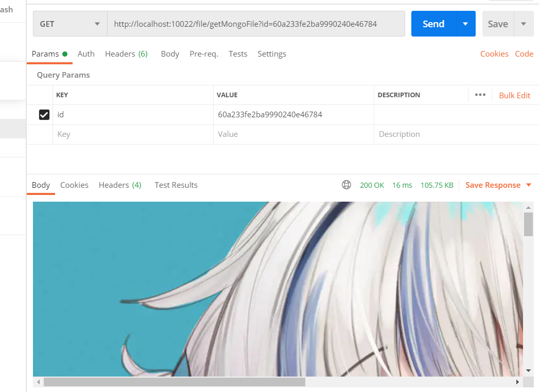Screen dimensions: 539x392
Task: Click the Query Params heading
Action: [63, 75]
